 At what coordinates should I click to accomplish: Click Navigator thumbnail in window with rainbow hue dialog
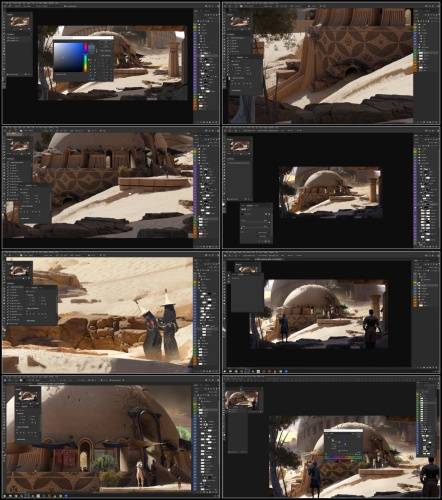click(x=242, y=399)
